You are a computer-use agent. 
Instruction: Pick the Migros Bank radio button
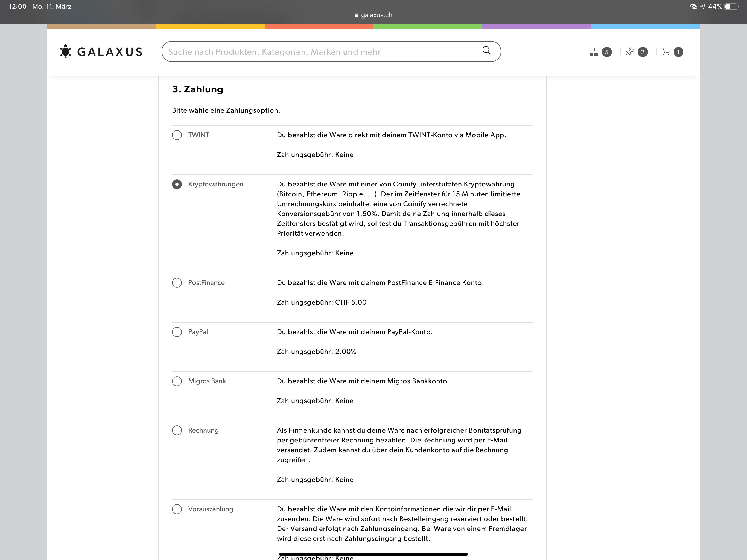(177, 381)
